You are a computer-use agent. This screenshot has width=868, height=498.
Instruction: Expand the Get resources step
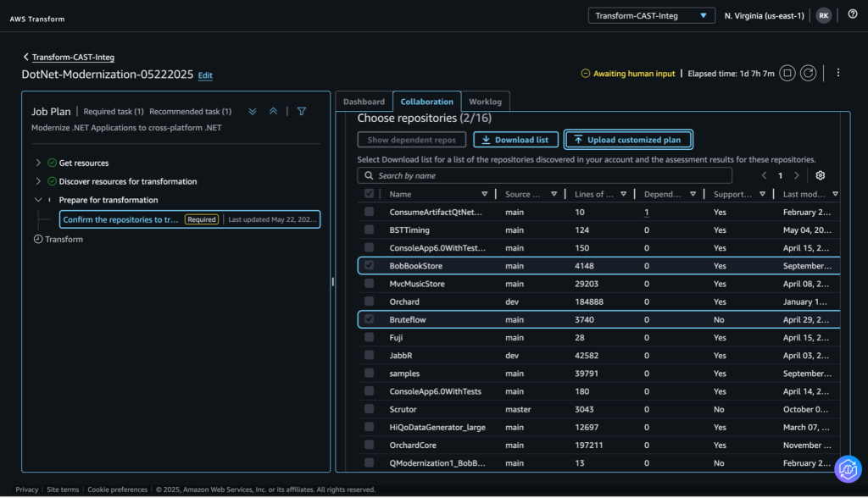[38, 163]
